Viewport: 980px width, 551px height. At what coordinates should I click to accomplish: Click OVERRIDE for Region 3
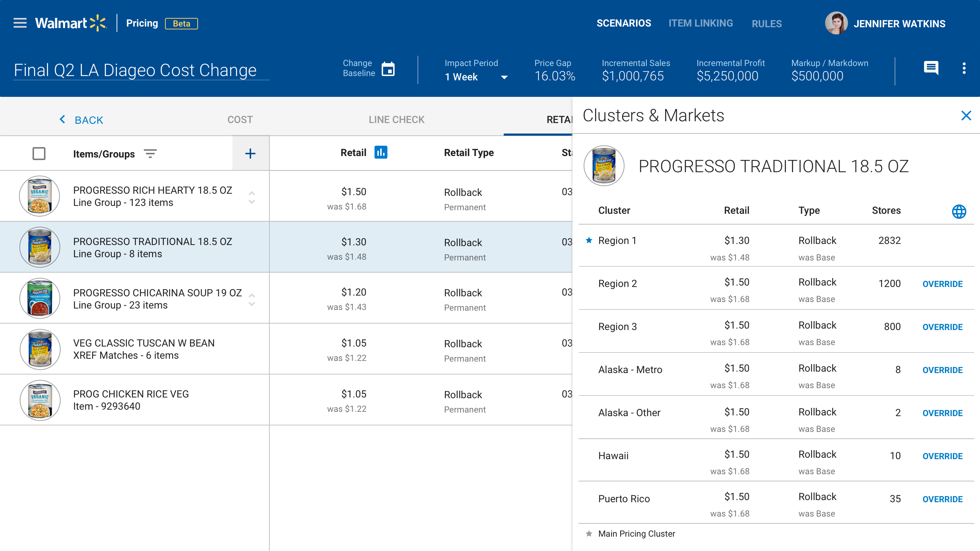942,327
